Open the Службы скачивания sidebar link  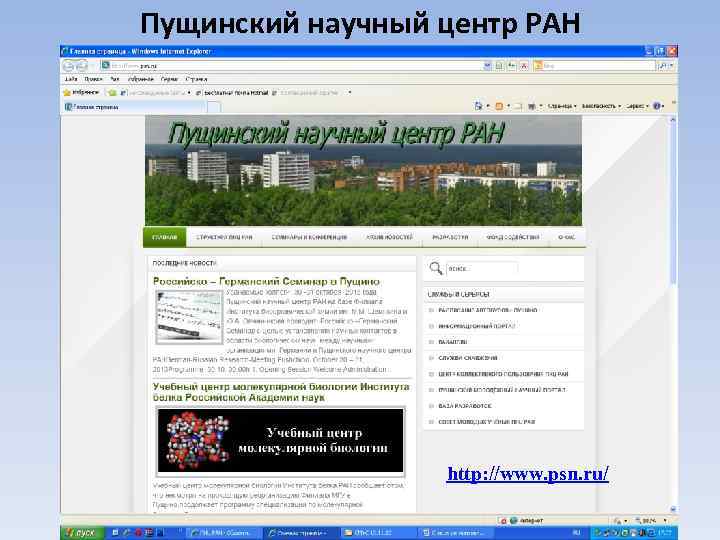point(467,358)
